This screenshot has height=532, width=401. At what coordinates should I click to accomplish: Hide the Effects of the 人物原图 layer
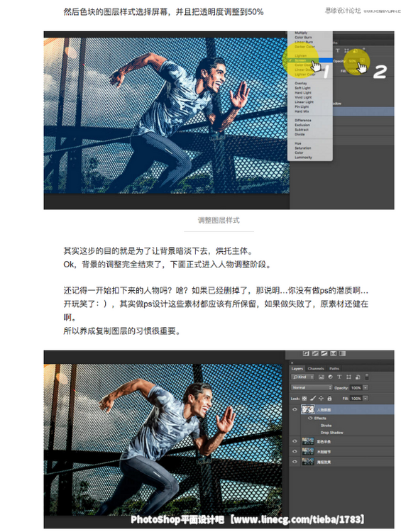[x=310, y=418]
